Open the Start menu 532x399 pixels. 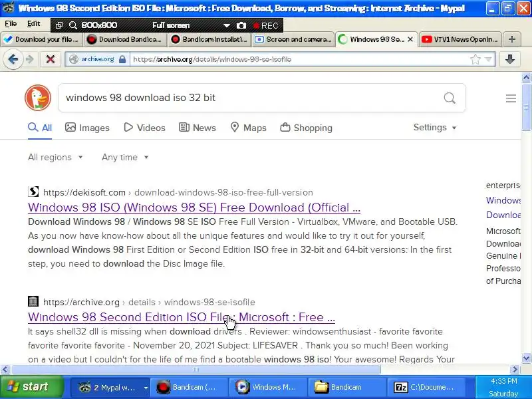(31, 386)
